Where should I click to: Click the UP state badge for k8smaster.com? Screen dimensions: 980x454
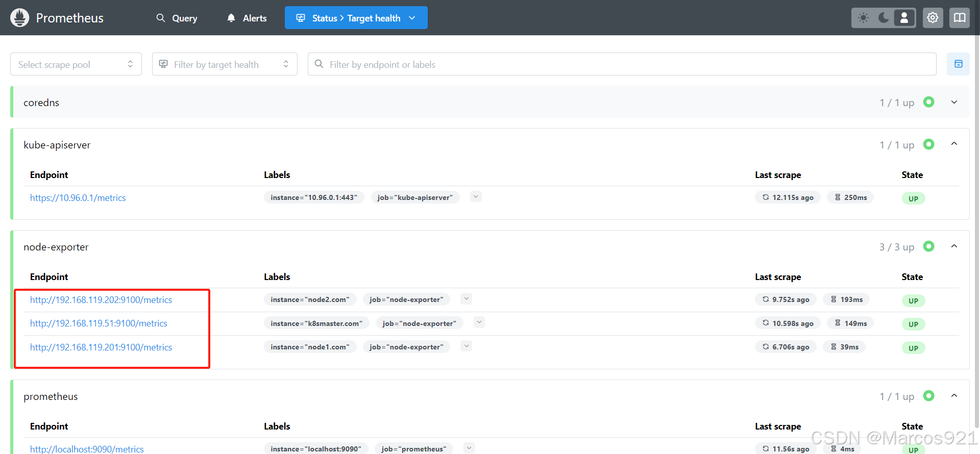coord(913,324)
